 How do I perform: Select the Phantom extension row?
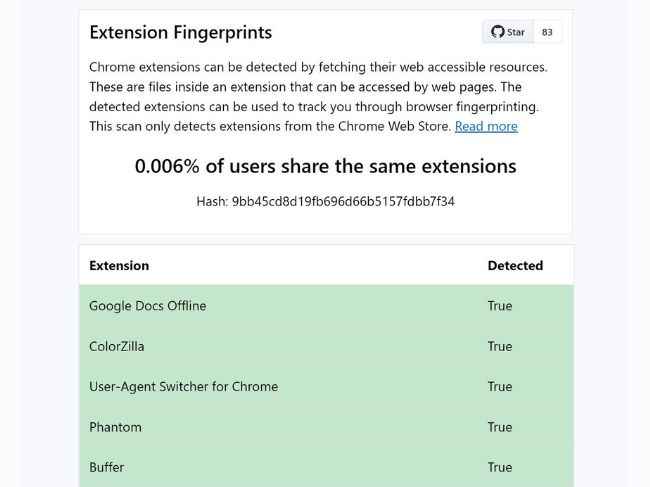[x=327, y=427]
